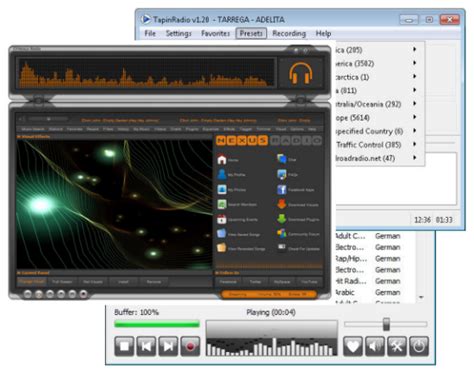The image size is (474, 371).
Task: Click the 12:36 time in status bar
Action: click(422, 220)
